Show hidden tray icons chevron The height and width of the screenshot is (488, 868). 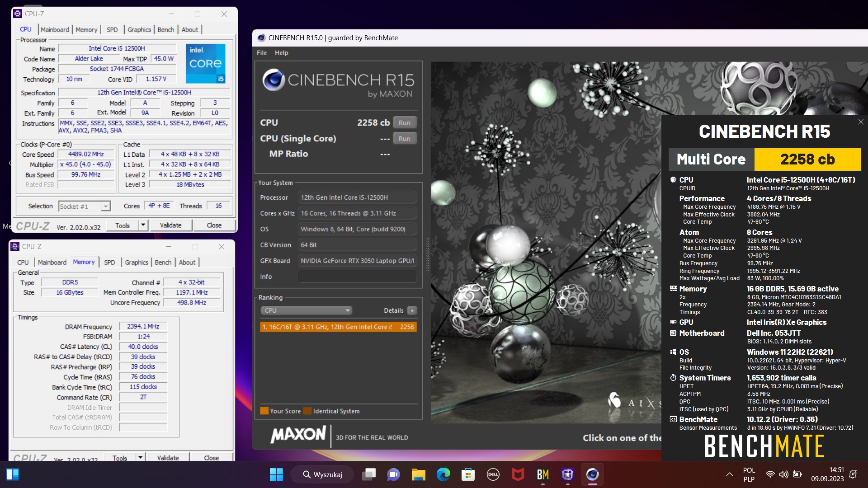click(729, 474)
